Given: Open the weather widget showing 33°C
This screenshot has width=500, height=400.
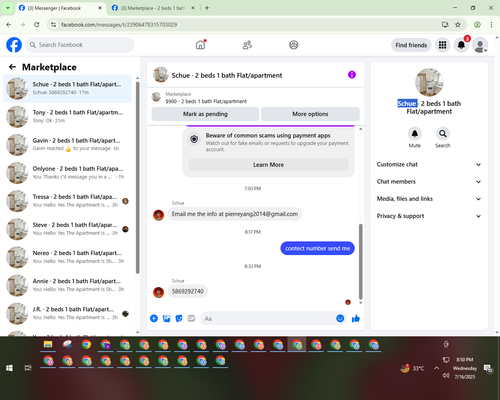Looking at the screenshot, I should (413, 368).
